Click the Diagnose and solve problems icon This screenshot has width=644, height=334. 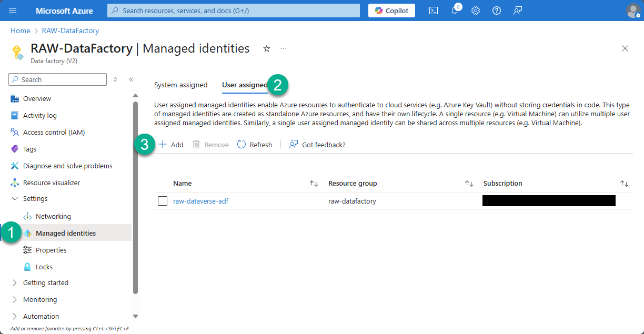click(15, 166)
